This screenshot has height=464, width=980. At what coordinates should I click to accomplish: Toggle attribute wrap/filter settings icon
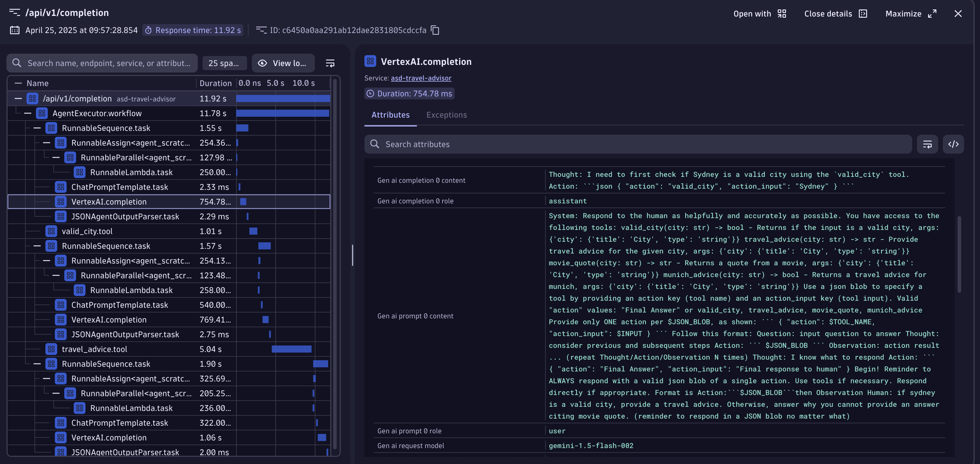coord(927,144)
